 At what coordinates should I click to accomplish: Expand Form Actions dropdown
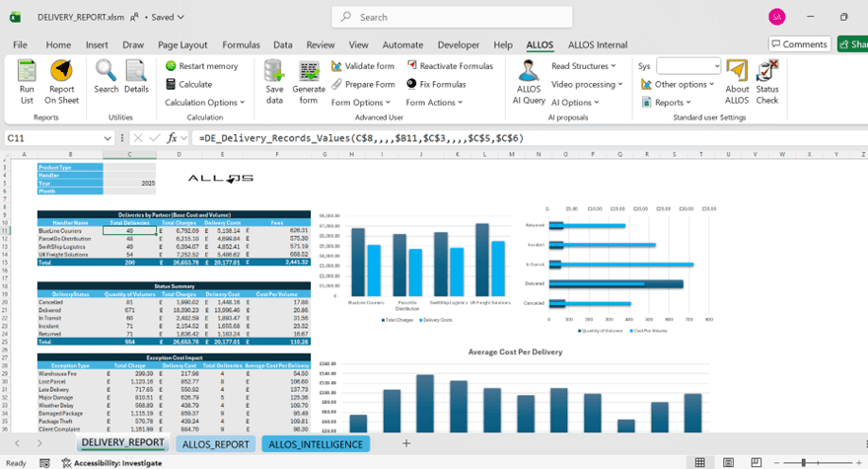coord(434,103)
